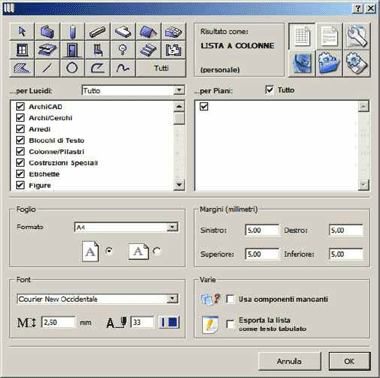Select the Zone element tool icon

pos(173,50)
